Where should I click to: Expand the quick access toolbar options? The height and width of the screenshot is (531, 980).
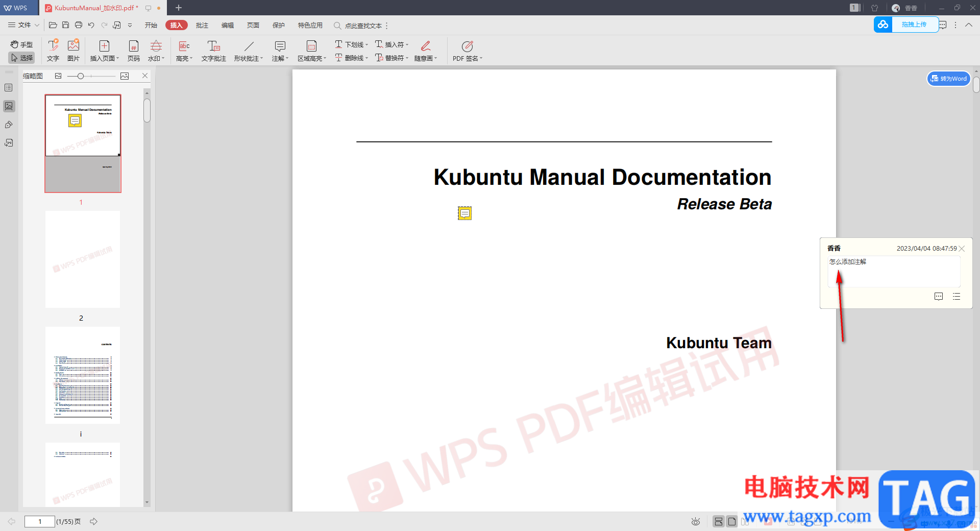point(130,25)
